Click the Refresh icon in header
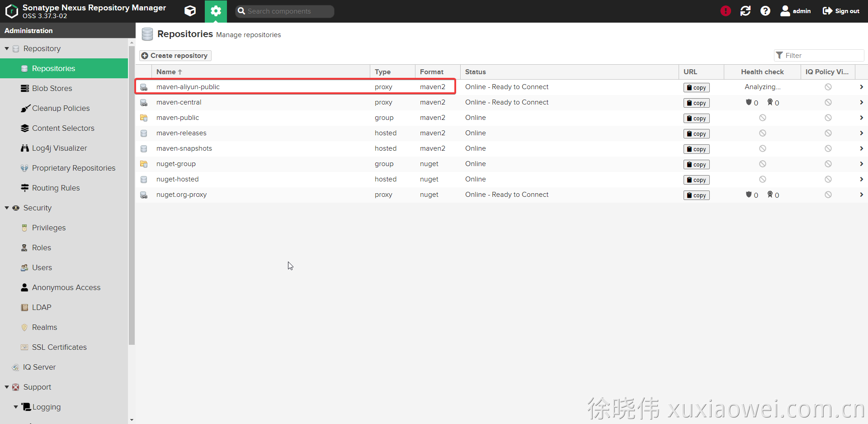Viewport: 868px width, 424px height. [745, 11]
